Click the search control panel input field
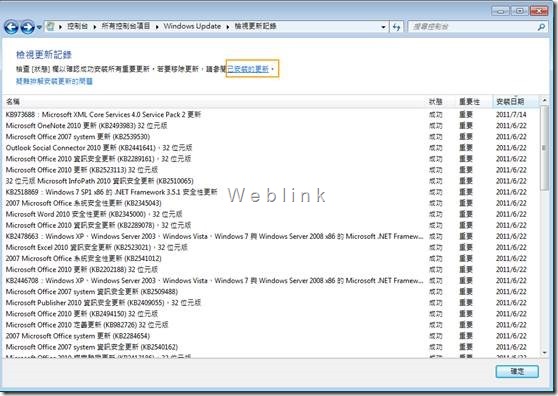 click(473, 27)
